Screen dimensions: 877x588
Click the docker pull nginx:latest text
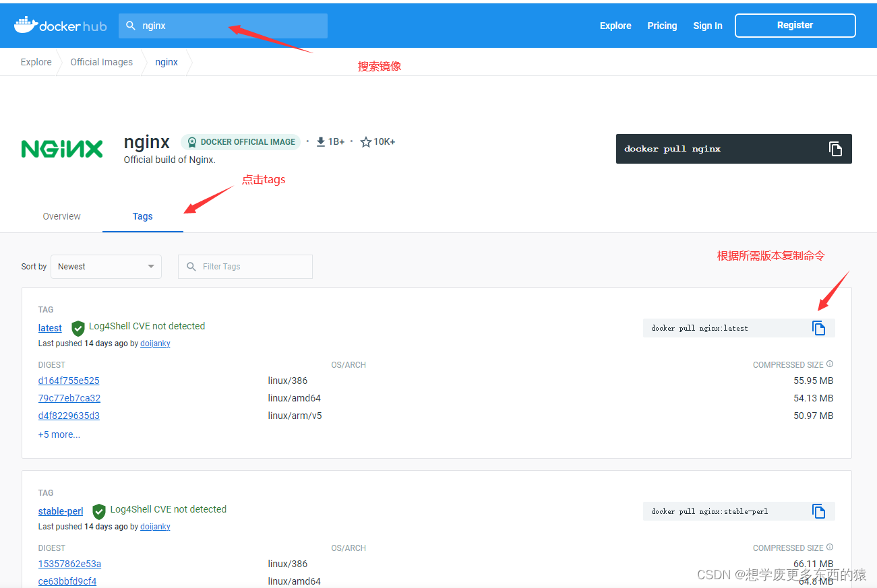700,328
